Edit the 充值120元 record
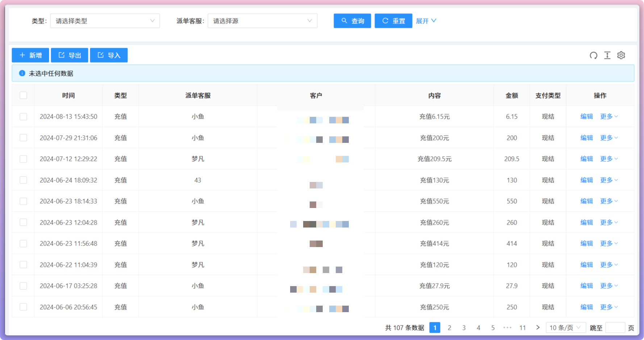Image resolution: width=644 pixels, height=340 pixels. coord(586,265)
